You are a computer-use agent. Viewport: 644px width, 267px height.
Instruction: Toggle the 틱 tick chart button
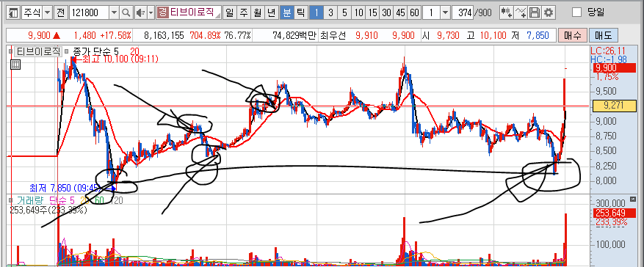pos(300,13)
